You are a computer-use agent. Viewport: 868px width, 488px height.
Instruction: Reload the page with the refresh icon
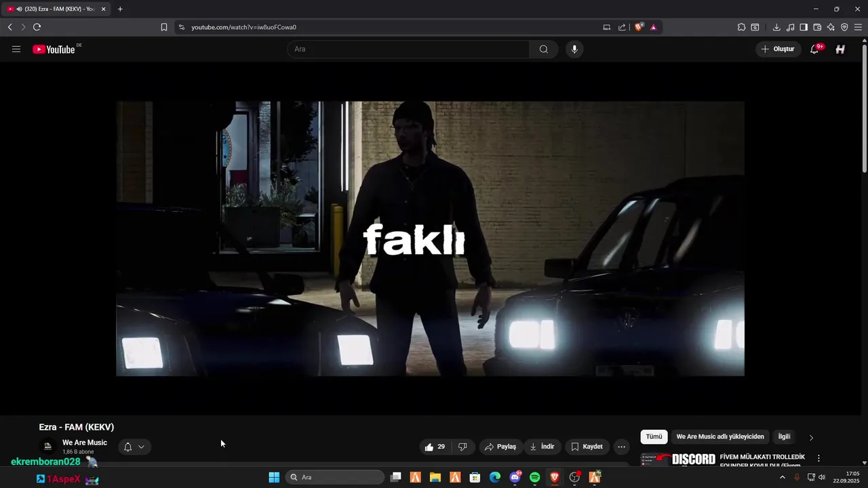pos(37,27)
